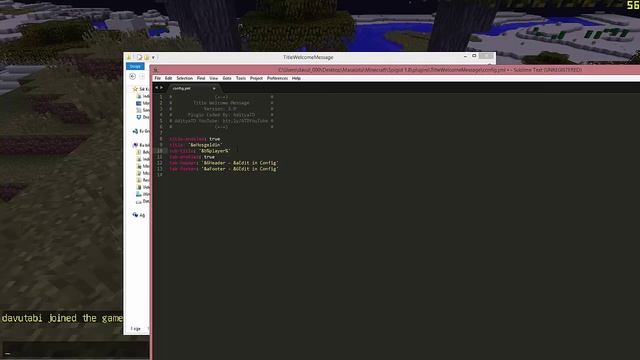
Task: Click the Minecraft chat input field
Action: 75,350
